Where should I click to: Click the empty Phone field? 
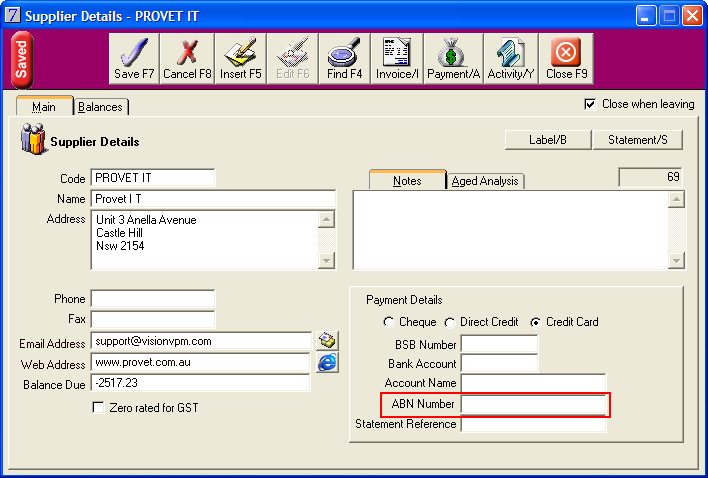[x=153, y=298]
